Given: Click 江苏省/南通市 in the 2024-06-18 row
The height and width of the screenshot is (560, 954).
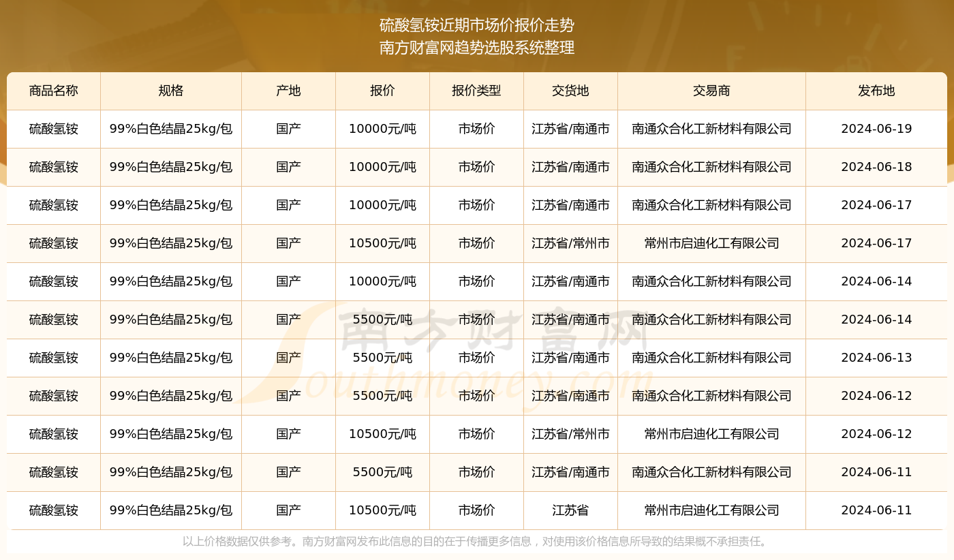Looking at the screenshot, I should pos(570,167).
